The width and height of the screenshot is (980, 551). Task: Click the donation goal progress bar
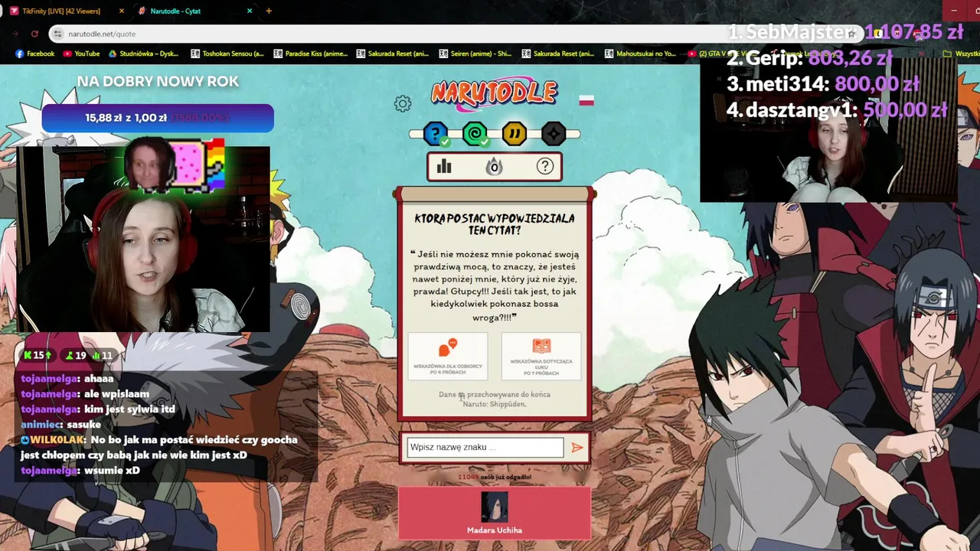(x=158, y=118)
